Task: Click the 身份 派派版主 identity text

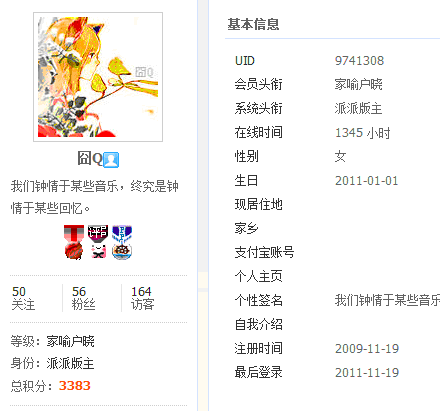Action: (52, 363)
